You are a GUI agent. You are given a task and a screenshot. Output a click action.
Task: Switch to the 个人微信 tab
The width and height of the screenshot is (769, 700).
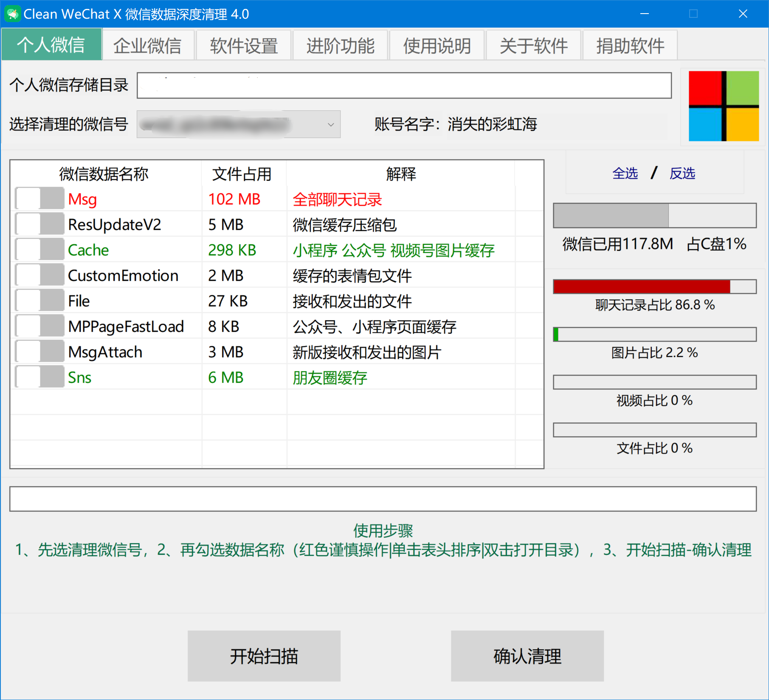pos(51,45)
